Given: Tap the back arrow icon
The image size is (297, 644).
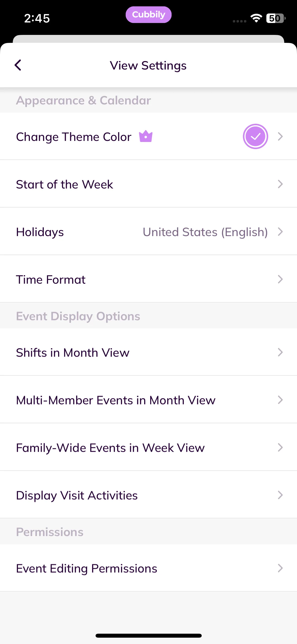Looking at the screenshot, I should 18,65.
